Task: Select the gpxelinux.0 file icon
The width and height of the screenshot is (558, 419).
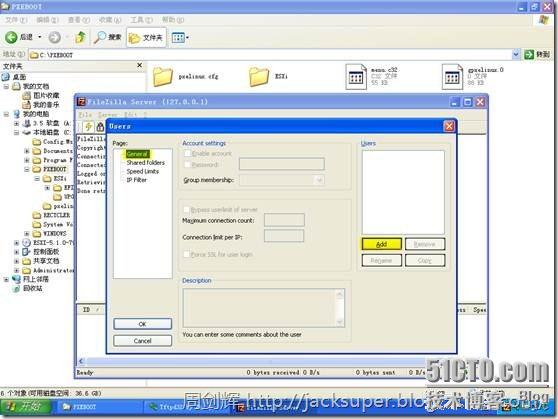Action: (452, 76)
